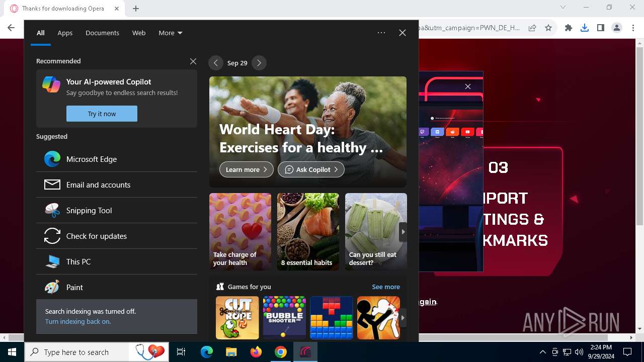644x362 pixels.
Task: Dismiss the Recommended section
Action: (x=193, y=61)
